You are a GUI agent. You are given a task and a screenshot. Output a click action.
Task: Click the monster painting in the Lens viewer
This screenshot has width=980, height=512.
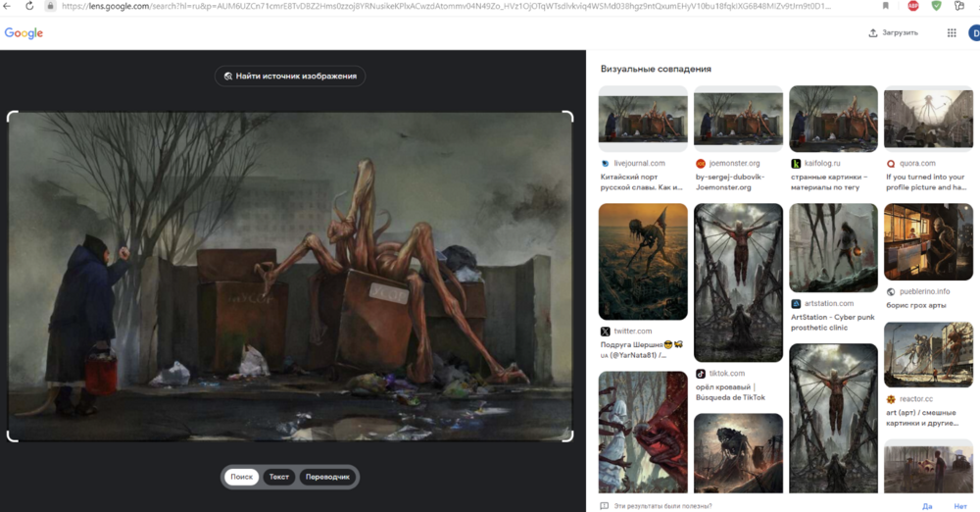(x=290, y=276)
